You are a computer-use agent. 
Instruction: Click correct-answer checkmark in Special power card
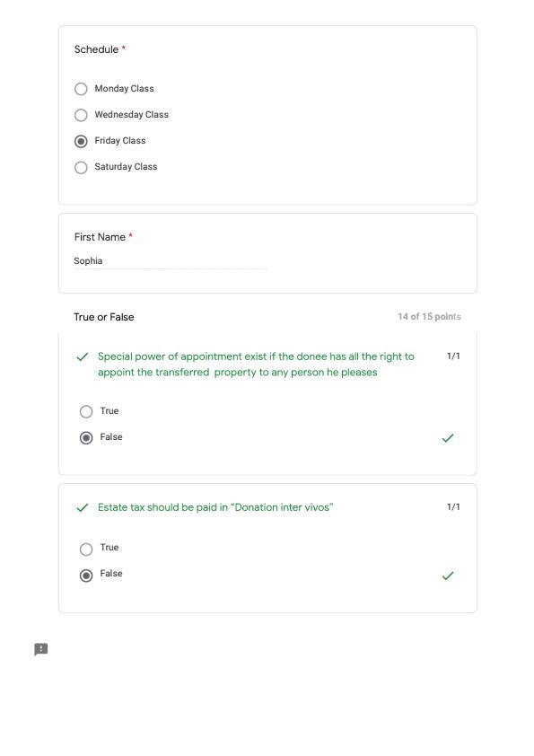tap(448, 438)
